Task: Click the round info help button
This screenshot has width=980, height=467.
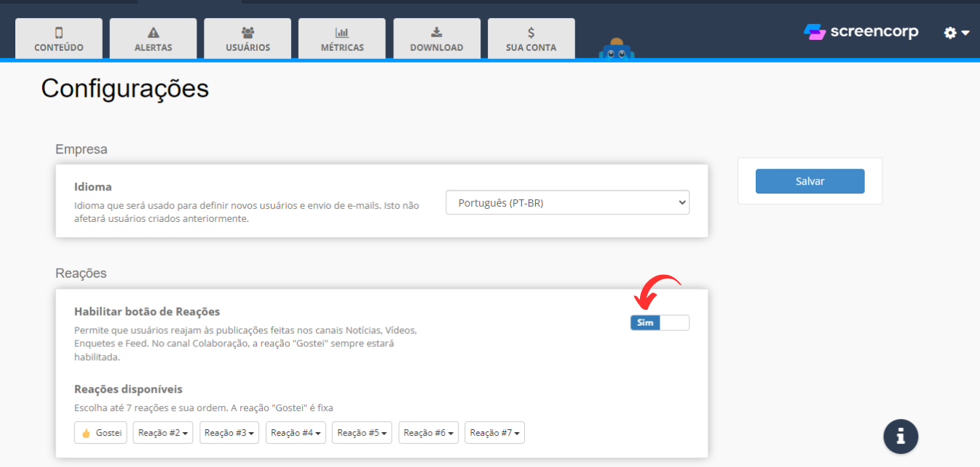Action: coord(901,436)
